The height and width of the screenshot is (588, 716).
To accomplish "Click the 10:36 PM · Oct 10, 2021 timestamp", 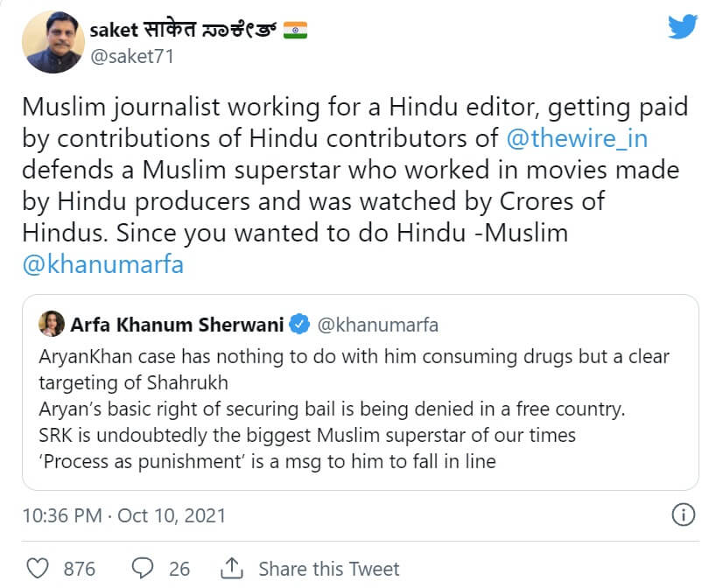I will tap(123, 514).
